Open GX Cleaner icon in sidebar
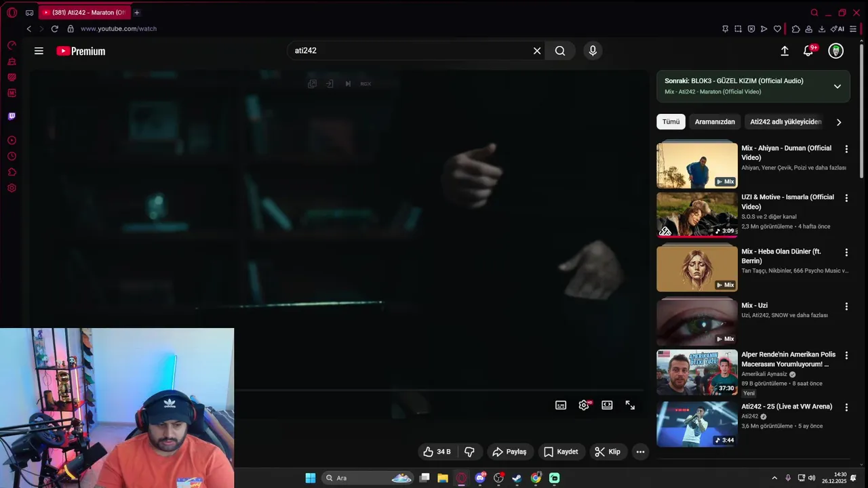The image size is (868, 488). [12, 62]
